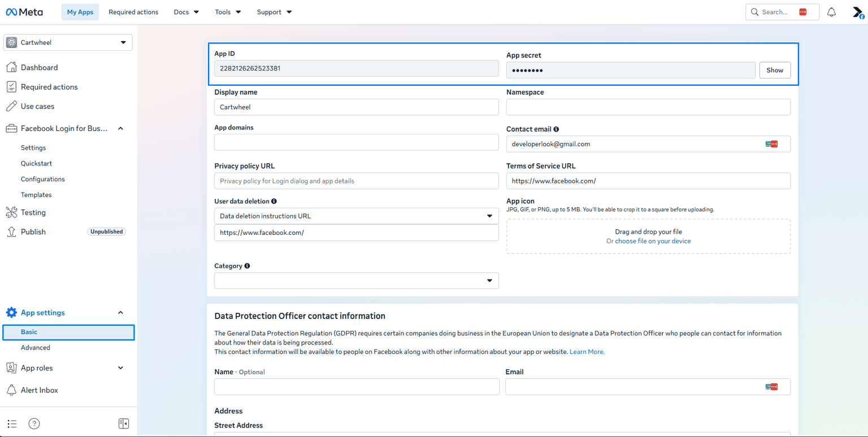Collapse the sidebar panel icon

pos(124,423)
